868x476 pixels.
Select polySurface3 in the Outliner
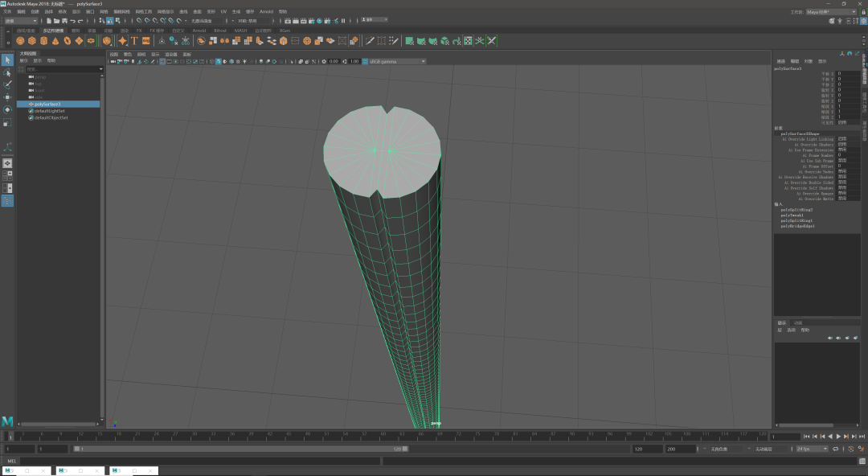[x=58, y=105]
